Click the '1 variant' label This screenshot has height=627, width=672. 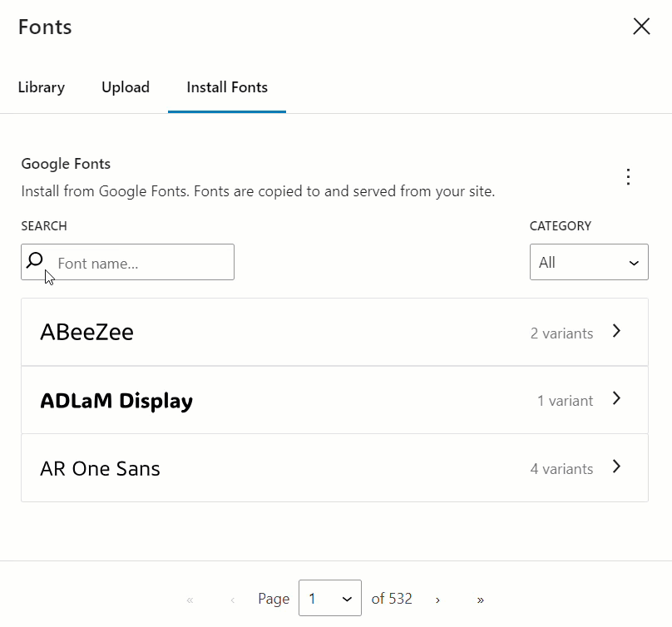[566, 401]
